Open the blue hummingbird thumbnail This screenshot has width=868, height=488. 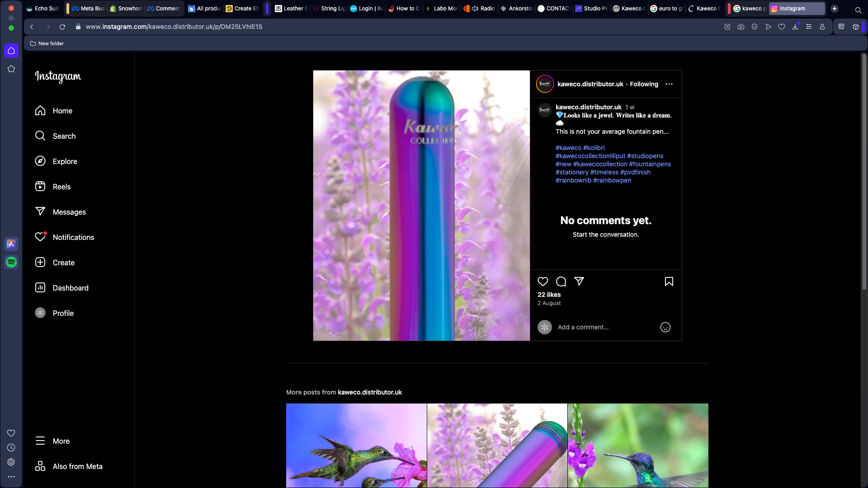point(638,446)
